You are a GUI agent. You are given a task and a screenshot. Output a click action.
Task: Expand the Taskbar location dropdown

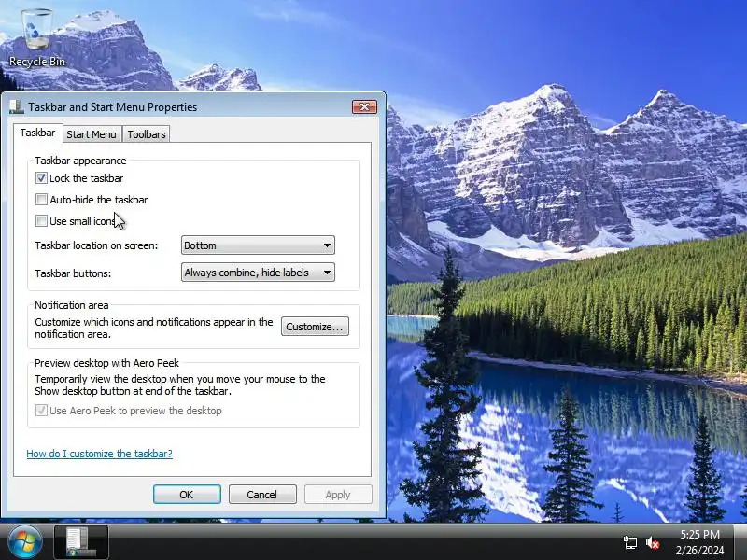258,245
